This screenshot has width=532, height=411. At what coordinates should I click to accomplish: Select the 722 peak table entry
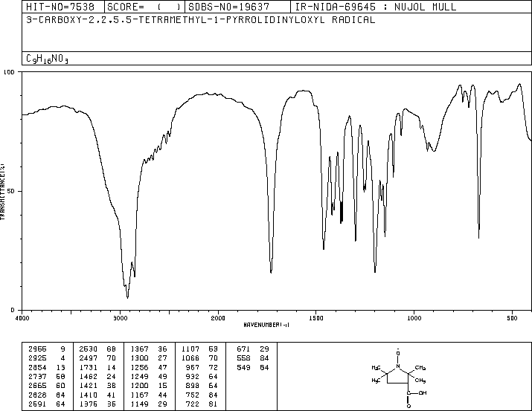(202, 404)
